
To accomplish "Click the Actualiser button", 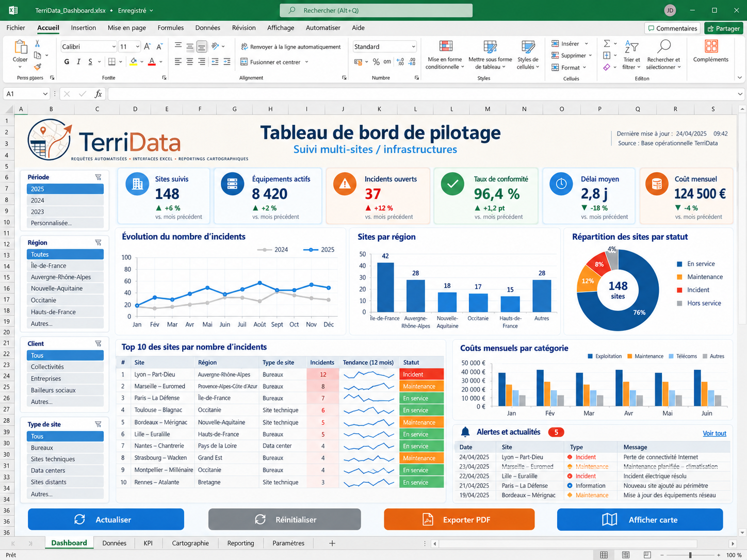I will coord(106,519).
